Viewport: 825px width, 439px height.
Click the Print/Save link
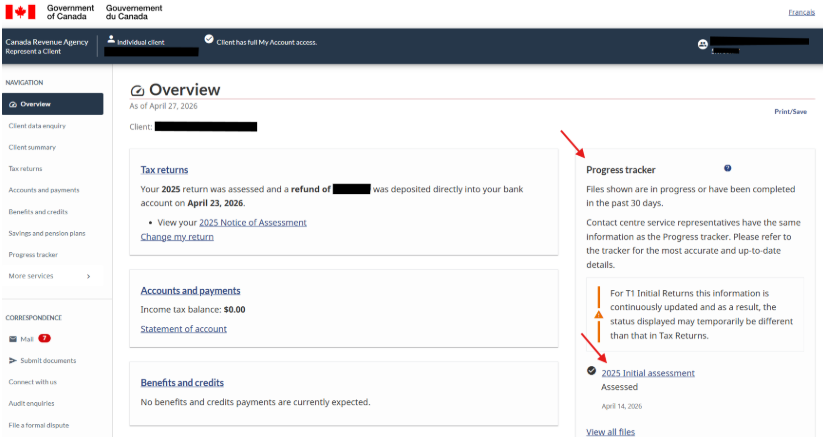pyautogui.click(x=790, y=112)
